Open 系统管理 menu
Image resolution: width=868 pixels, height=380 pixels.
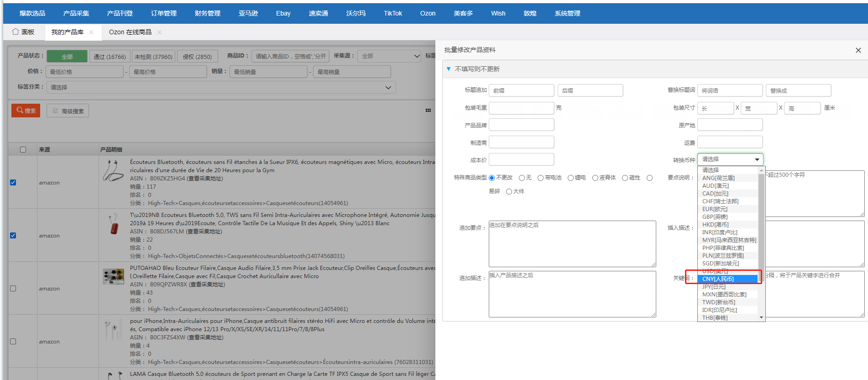pos(567,13)
